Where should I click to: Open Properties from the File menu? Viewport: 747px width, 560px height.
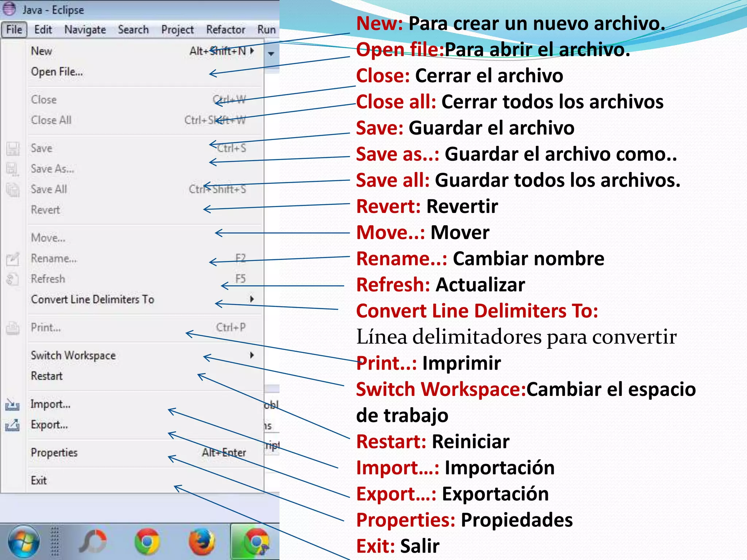[x=145, y=452]
